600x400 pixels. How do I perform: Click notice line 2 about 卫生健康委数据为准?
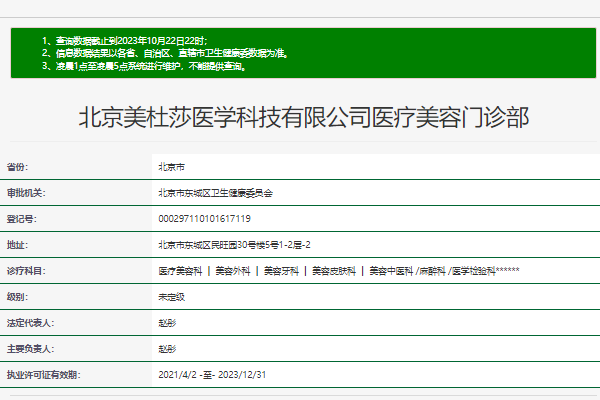pos(165,53)
